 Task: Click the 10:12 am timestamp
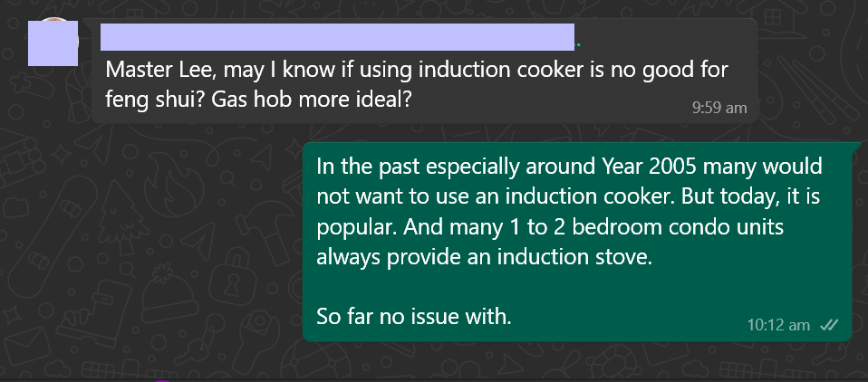pyautogui.click(x=779, y=325)
